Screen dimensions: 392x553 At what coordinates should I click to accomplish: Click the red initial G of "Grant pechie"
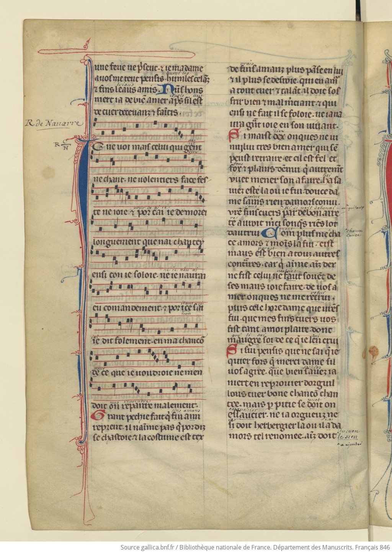[x=99, y=416]
